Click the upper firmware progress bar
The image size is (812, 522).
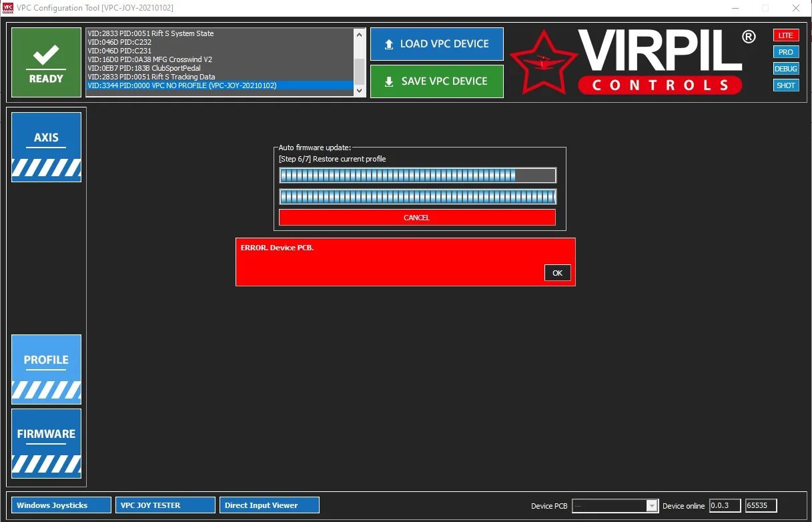point(418,176)
